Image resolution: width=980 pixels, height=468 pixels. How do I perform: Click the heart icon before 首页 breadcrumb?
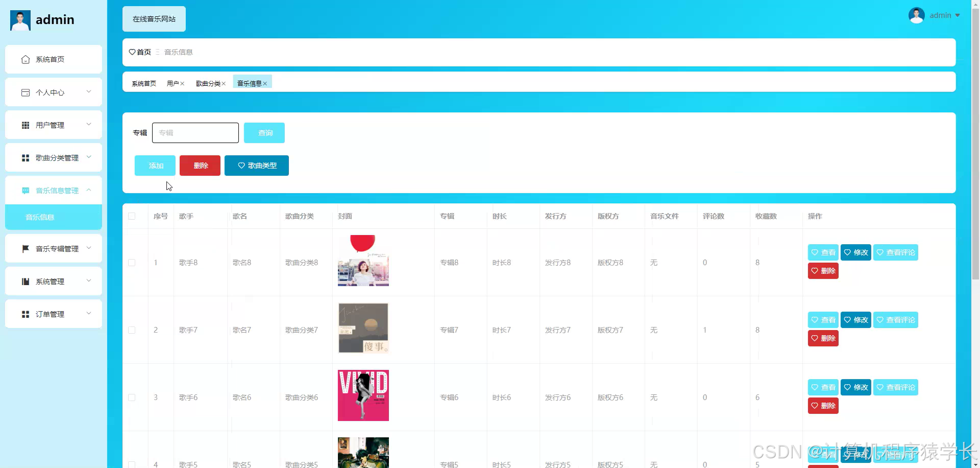132,52
